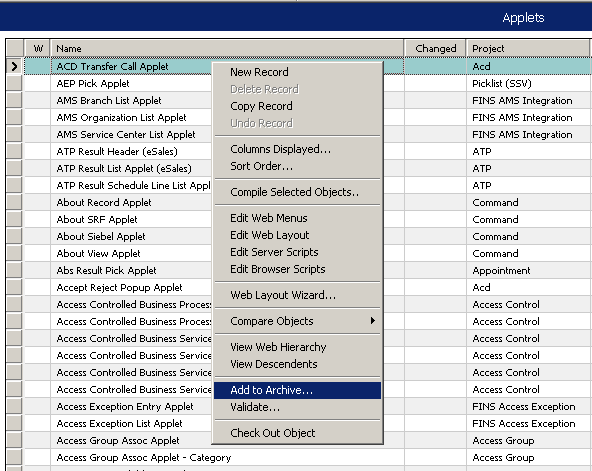Viewport: 592px width, 471px height.
Task: Select ATP Result List Applet (eSales)
Action: pyautogui.click(x=124, y=168)
